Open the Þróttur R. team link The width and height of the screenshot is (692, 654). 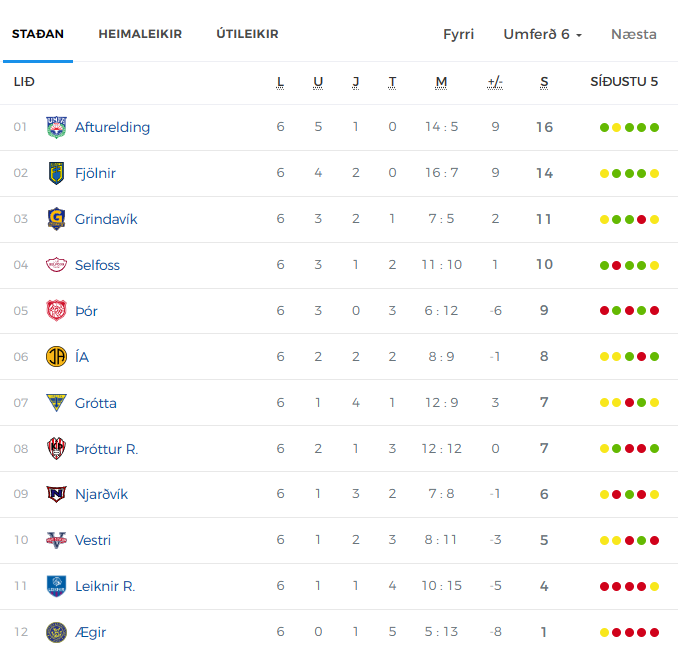coord(107,449)
